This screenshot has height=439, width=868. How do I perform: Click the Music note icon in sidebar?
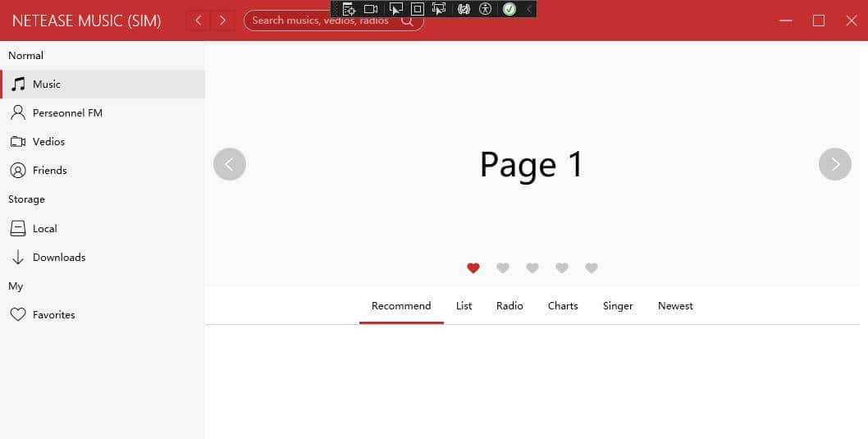(x=18, y=84)
